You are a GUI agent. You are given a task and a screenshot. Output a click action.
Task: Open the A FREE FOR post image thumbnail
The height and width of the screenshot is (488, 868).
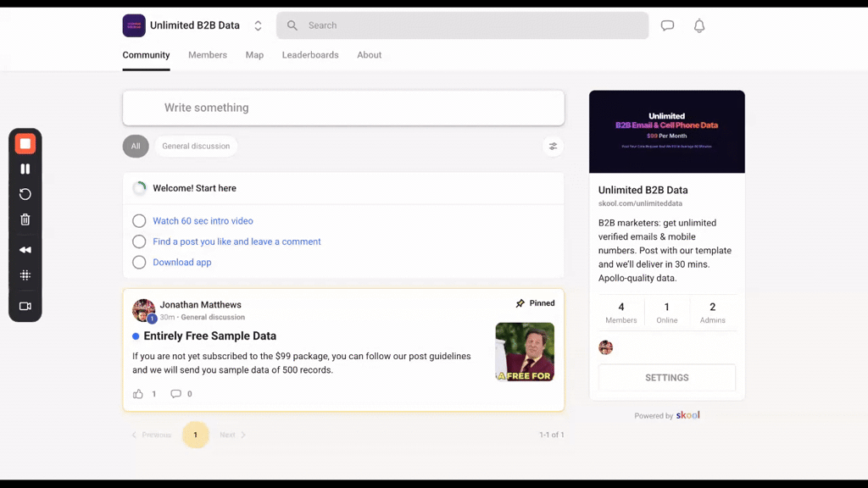point(525,352)
